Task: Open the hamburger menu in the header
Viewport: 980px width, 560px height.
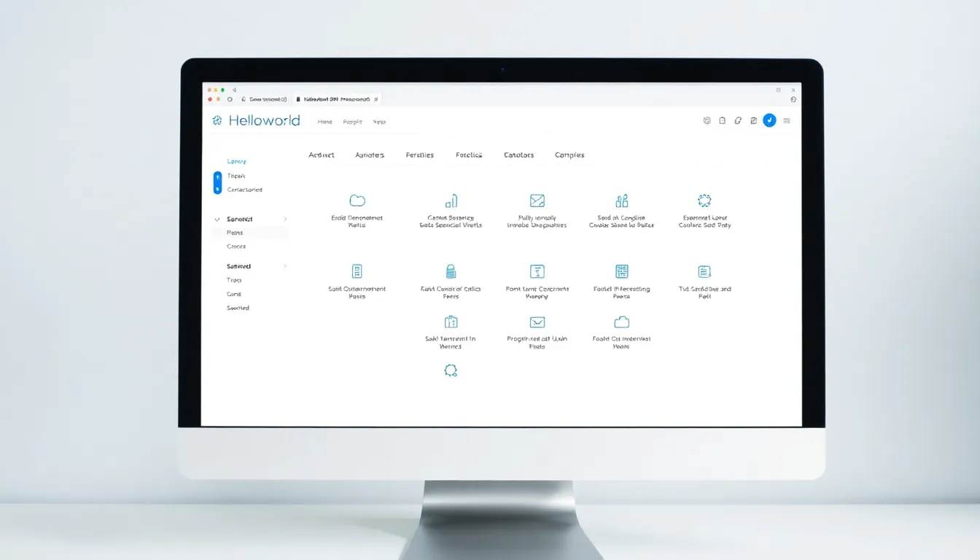Action: 786,121
